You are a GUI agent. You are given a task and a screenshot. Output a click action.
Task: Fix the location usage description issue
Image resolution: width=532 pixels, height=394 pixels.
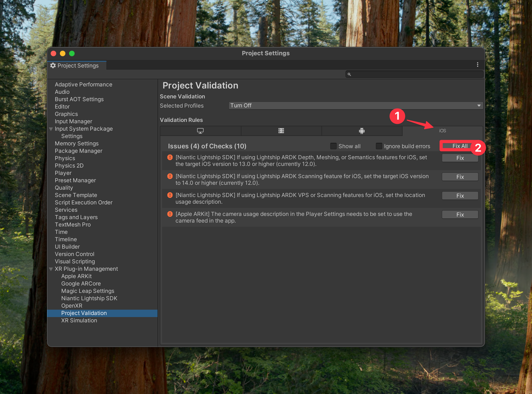(x=460, y=196)
